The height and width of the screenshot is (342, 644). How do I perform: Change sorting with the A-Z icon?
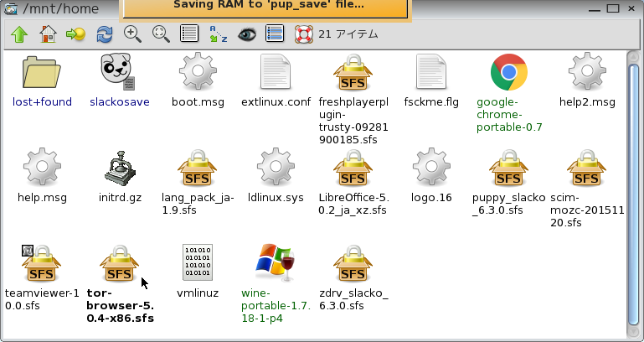218,34
